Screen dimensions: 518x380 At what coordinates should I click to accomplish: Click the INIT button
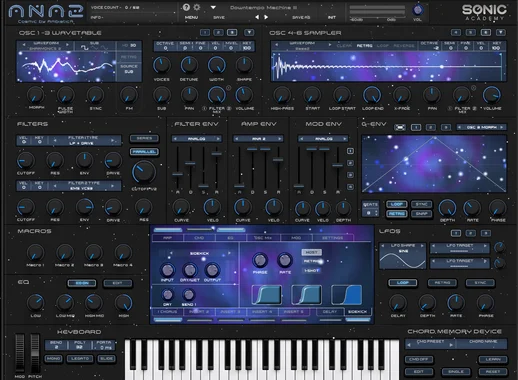tap(332, 17)
